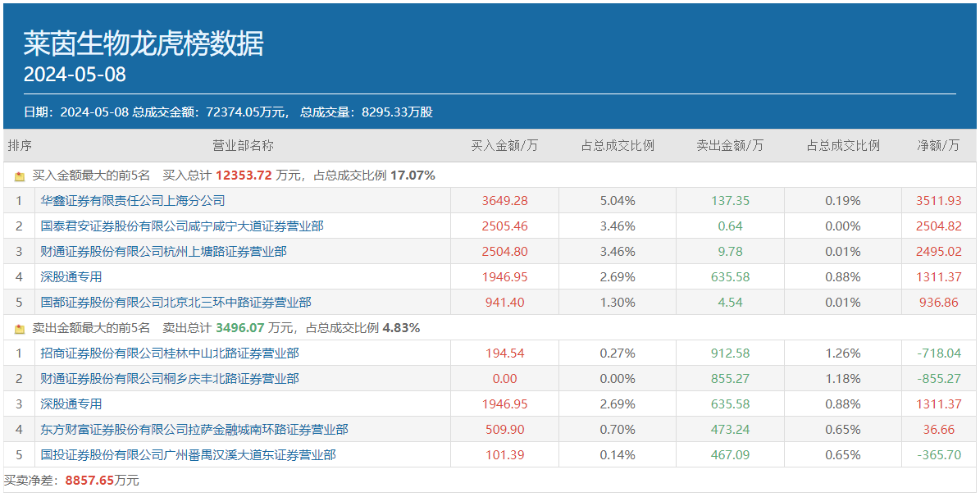Click buy amount 2505.46
This screenshot has height=497, width=980.
coord(505,226)
